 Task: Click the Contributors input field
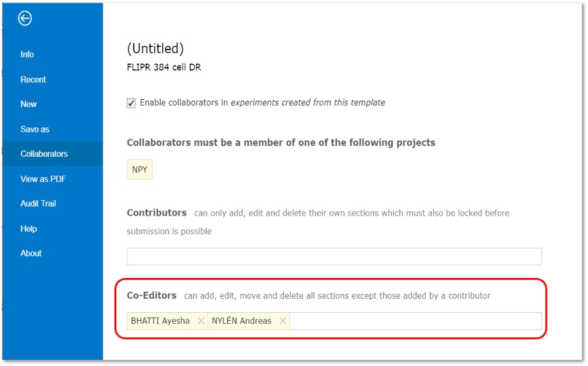click(334, 256)
